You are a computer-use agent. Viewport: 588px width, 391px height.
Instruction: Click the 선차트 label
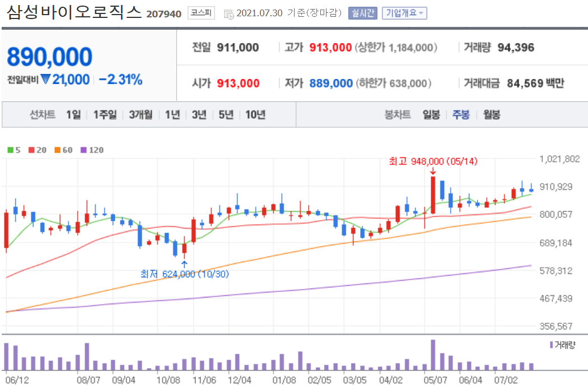43,114
